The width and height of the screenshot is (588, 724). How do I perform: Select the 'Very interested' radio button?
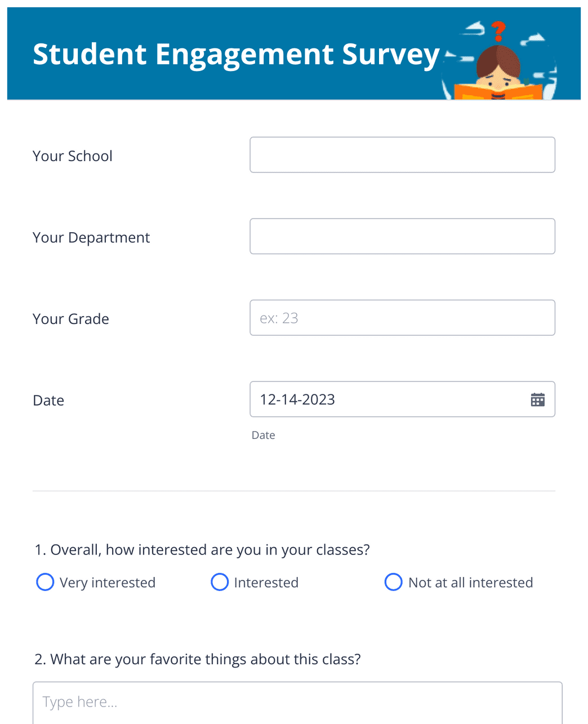pos(44,582)
